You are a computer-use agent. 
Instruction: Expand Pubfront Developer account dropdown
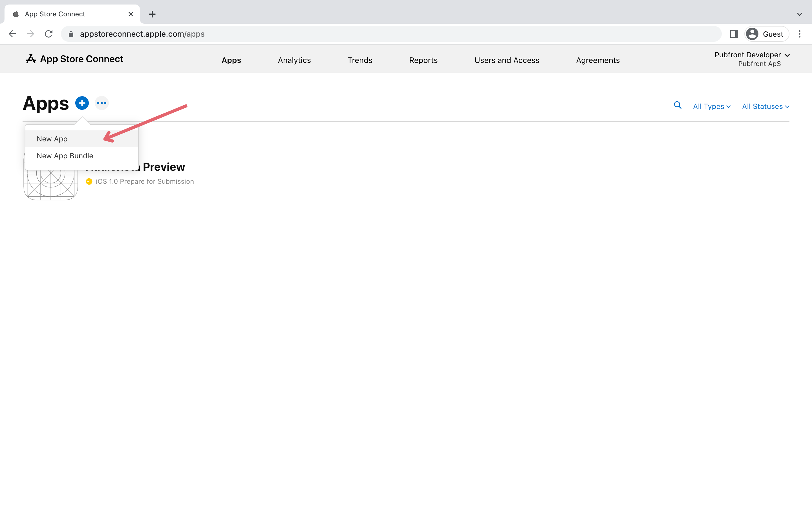coord(752,59)
